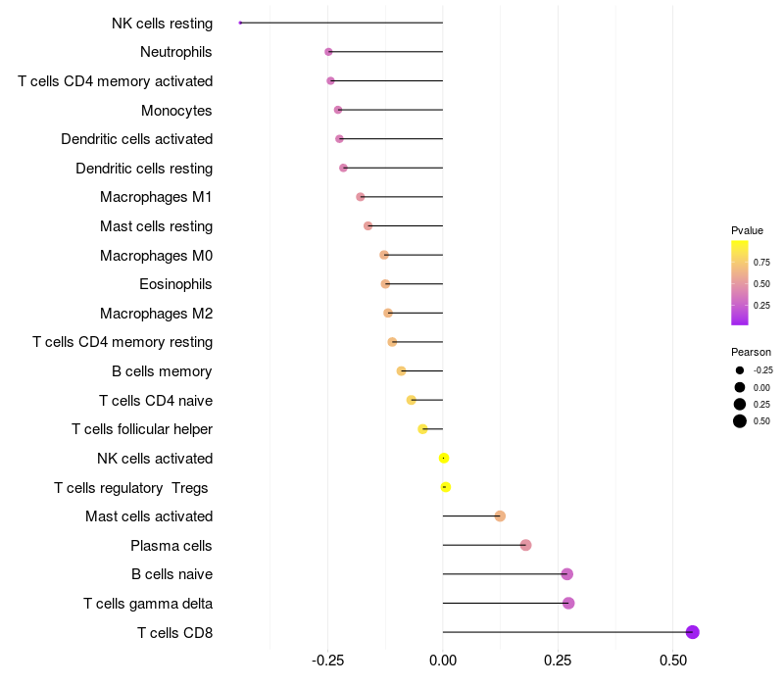
Task: Select the T cells follicular helper label
Action: 142,429
